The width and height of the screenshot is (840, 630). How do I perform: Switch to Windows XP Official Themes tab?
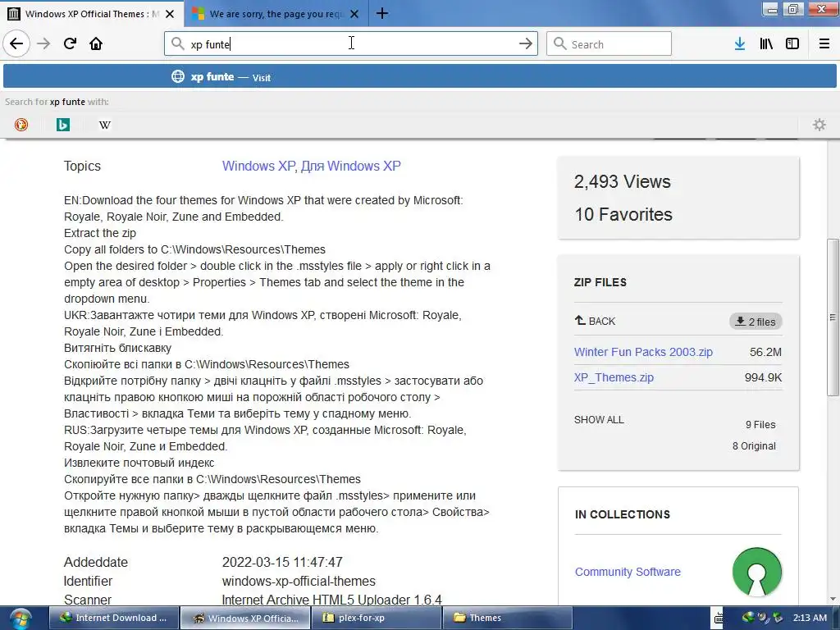pyautogui.click(x=92, y=14)
